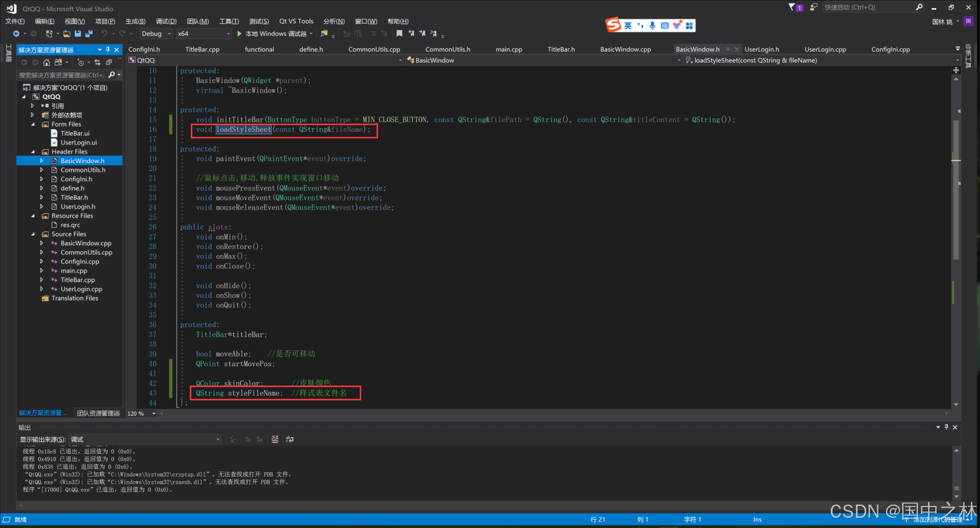980x528 pixels.
Task: Collapse the Form Files folder
Action: click(x=33, y=124)
